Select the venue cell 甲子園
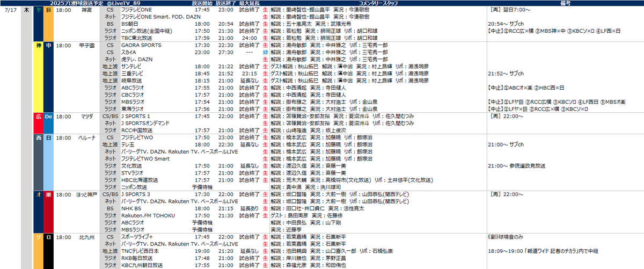 coord(86,46)
